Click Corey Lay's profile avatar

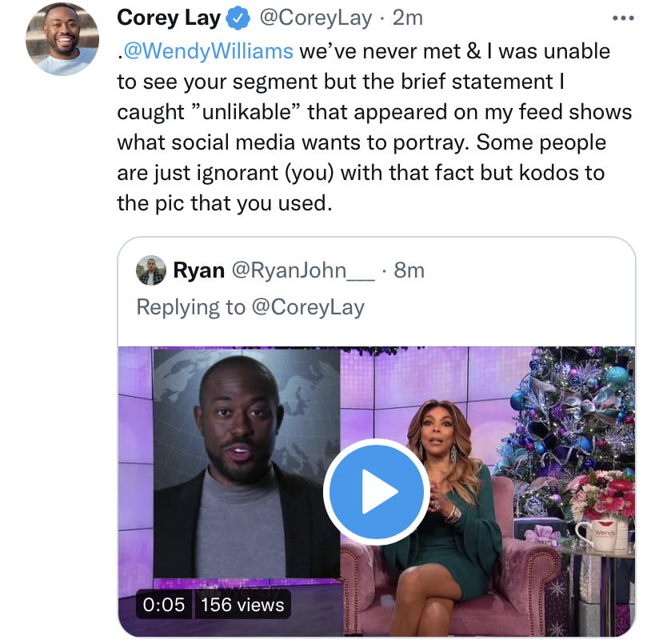(x=62, y=39)
